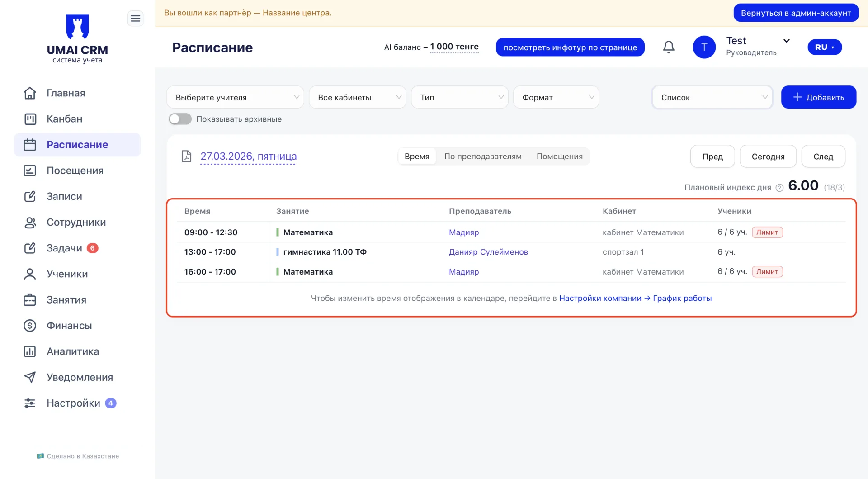Open notifications bell icon
The image size is (868, 479).
(x=669, y=47)
